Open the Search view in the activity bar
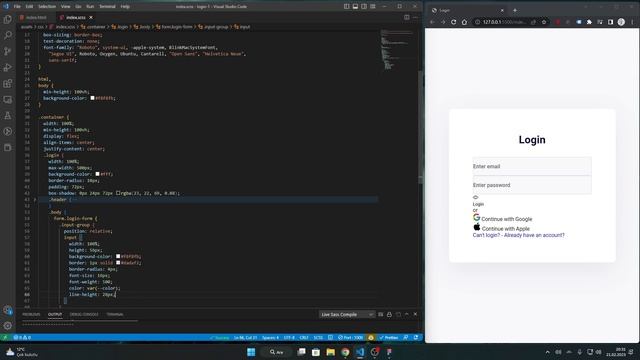The height and width of the screenshot is (360, 640). pyautogui.click(x=7, y=35)
